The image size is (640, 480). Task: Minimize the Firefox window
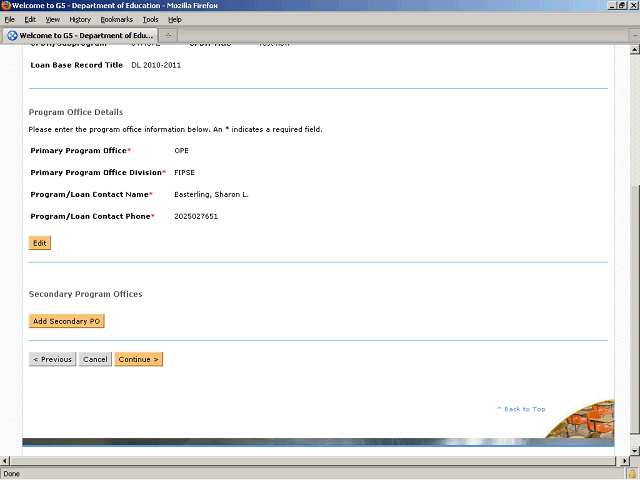(x=612, y=5)
